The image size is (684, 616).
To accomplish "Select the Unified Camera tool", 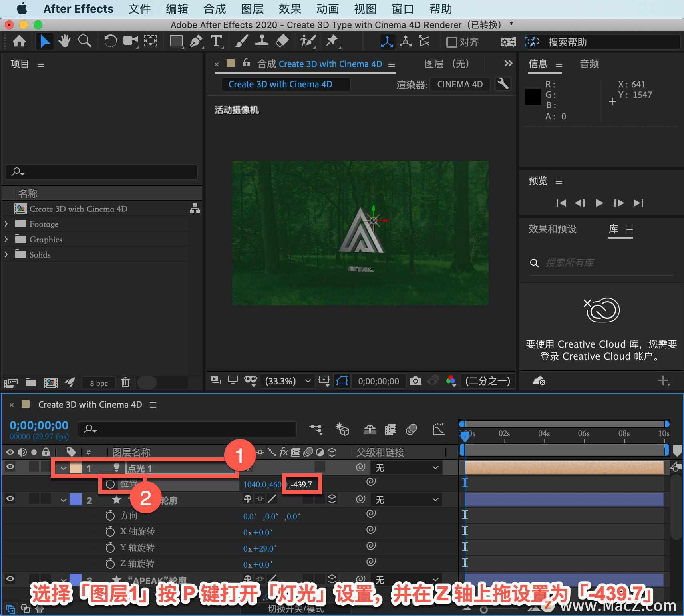I will click(131, 42).
